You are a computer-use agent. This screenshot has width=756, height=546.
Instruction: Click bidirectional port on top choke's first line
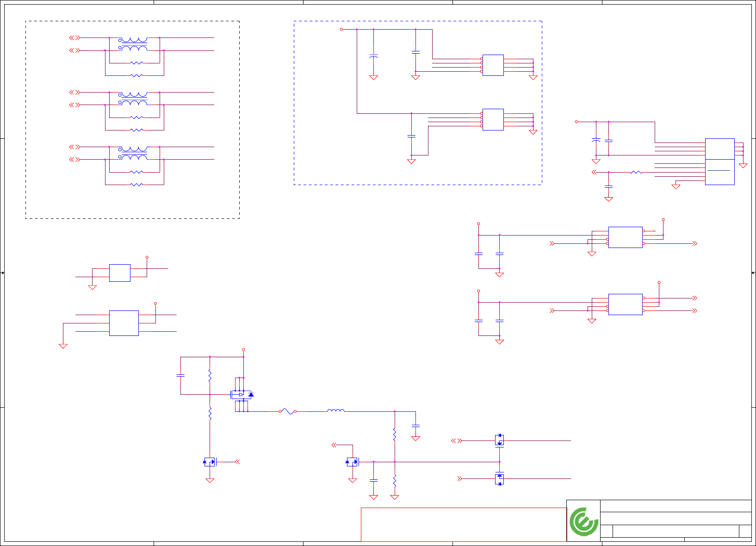74,38
